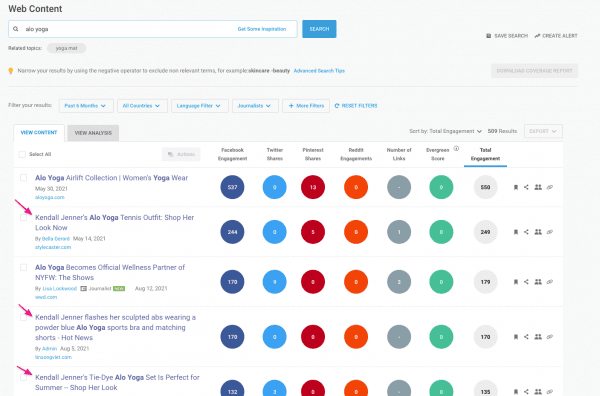600x396 pixels.
Task: View backlinks of Kendall Jenner sculpted abs article
Action: tap(549, 337)
